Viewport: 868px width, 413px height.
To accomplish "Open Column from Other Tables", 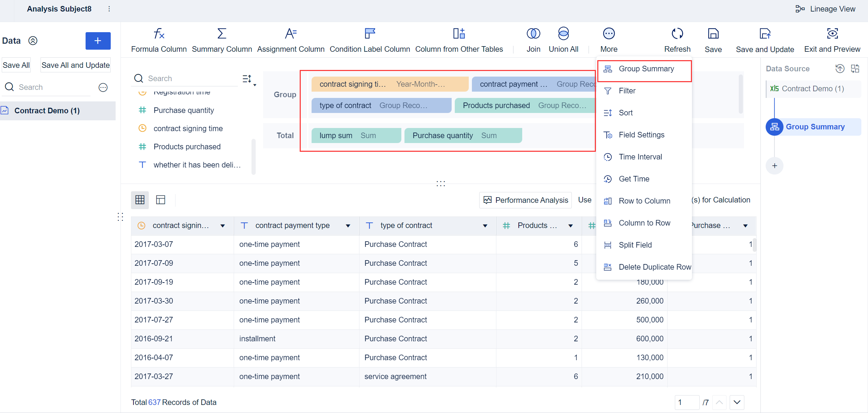I will coord(459,40).
